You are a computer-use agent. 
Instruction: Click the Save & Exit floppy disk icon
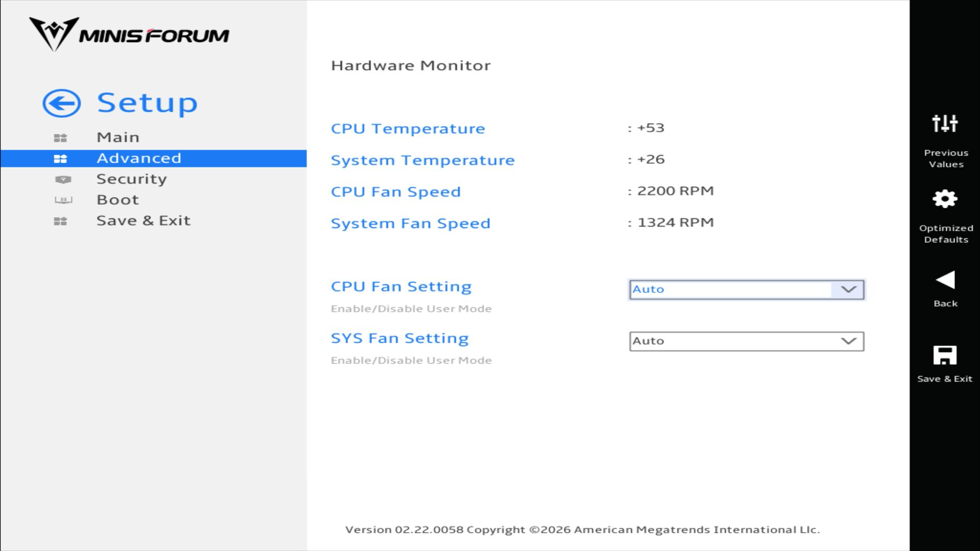945,355
